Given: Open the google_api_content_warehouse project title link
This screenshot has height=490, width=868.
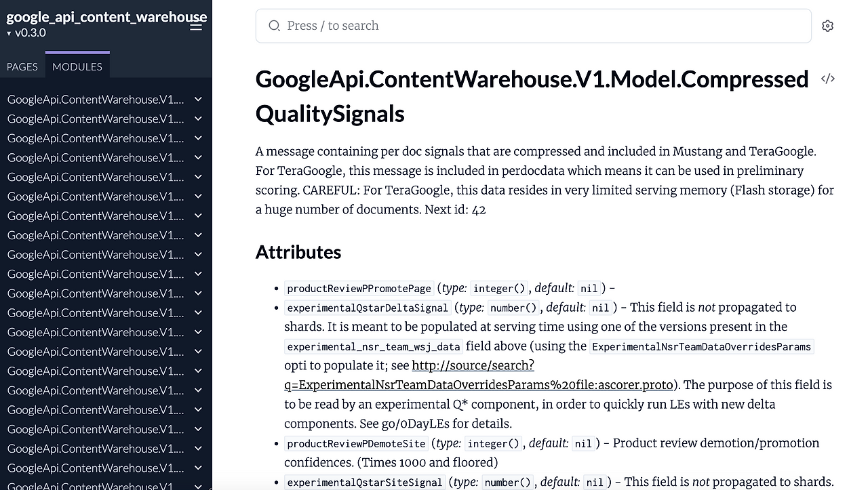Looking at the screenshot, I should [106, 17].
